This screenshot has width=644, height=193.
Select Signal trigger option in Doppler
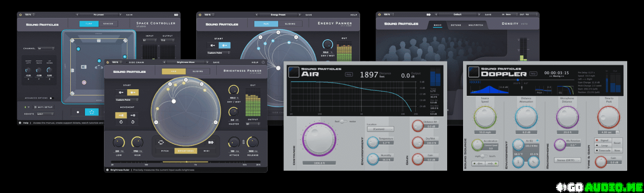pos(603,140)
